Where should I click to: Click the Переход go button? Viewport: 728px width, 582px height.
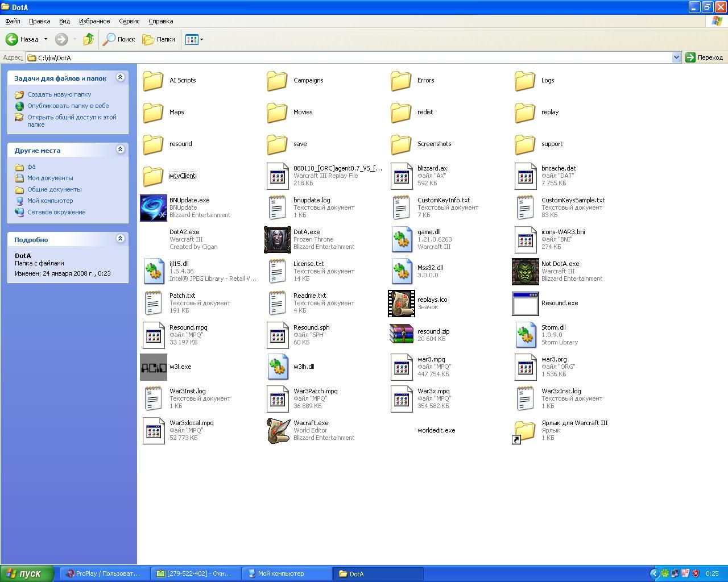704,57
